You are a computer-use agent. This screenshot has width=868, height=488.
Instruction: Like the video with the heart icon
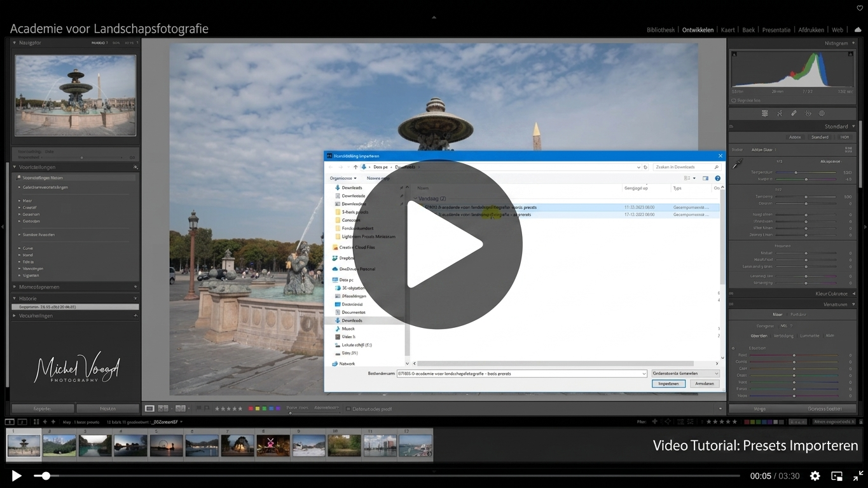click(x=860, y=8)
